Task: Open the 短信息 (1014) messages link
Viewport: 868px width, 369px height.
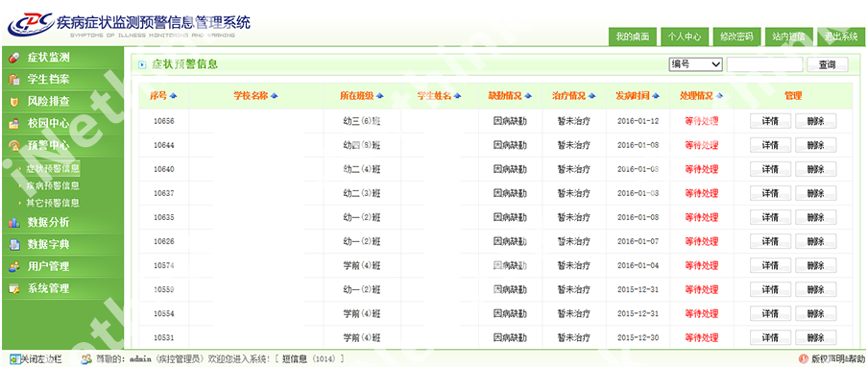Action: pyautogui.click(x=313, y=359)
